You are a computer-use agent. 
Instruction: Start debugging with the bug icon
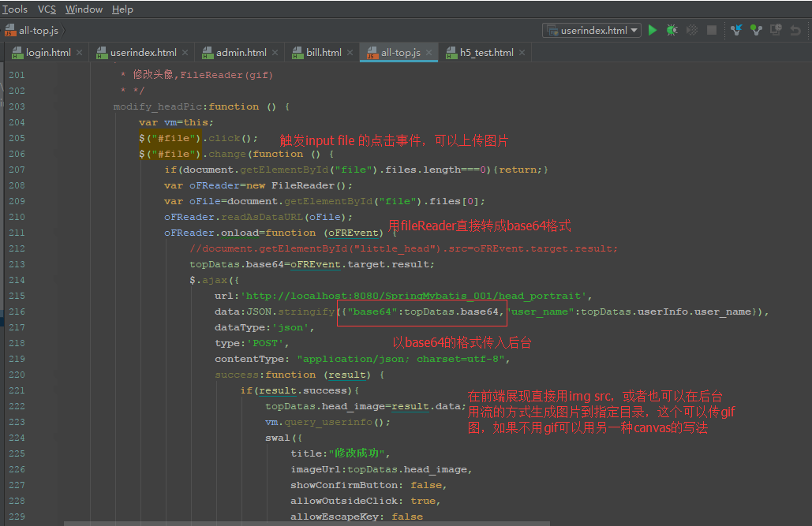pos(672,30)
